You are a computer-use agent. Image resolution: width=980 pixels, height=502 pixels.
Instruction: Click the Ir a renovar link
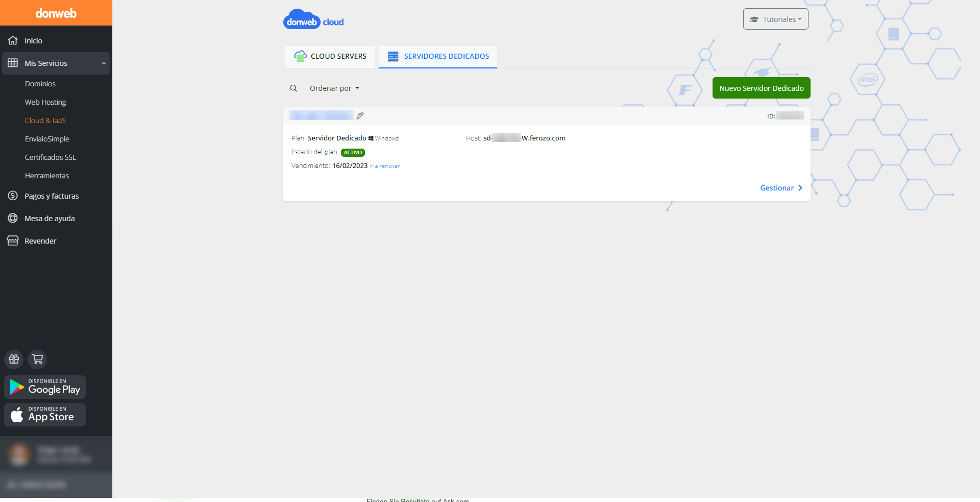pos(385,166)
